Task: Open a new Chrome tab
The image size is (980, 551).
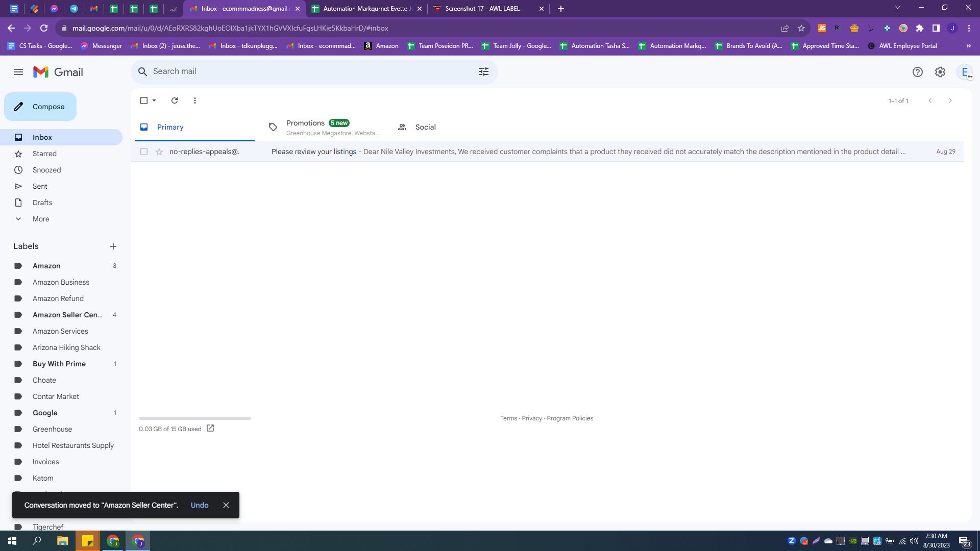Action: click(561, 9)
